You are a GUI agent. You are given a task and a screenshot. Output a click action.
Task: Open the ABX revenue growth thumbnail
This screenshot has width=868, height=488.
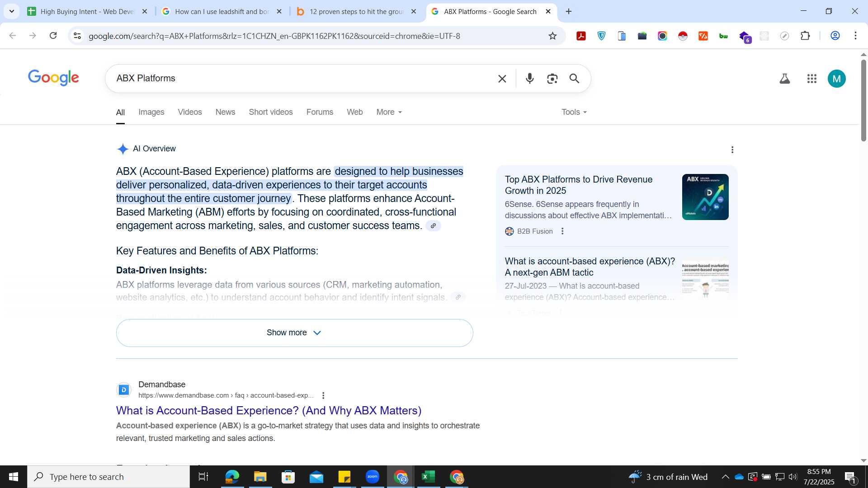(x=705, y=197)
